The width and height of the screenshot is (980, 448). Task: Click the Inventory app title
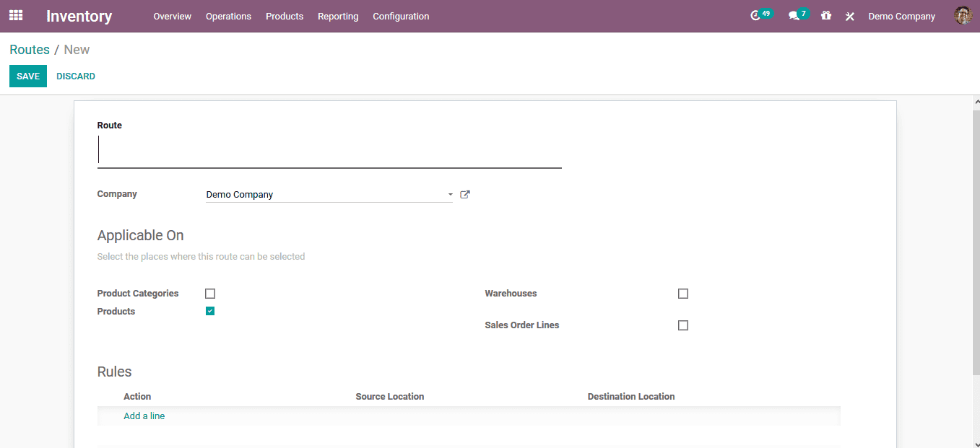click(x=79, y=16)
